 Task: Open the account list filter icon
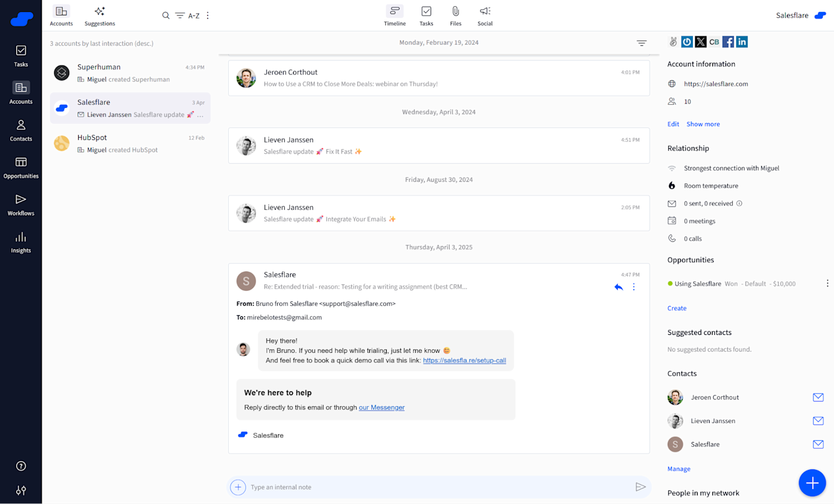tap(180, 15)
